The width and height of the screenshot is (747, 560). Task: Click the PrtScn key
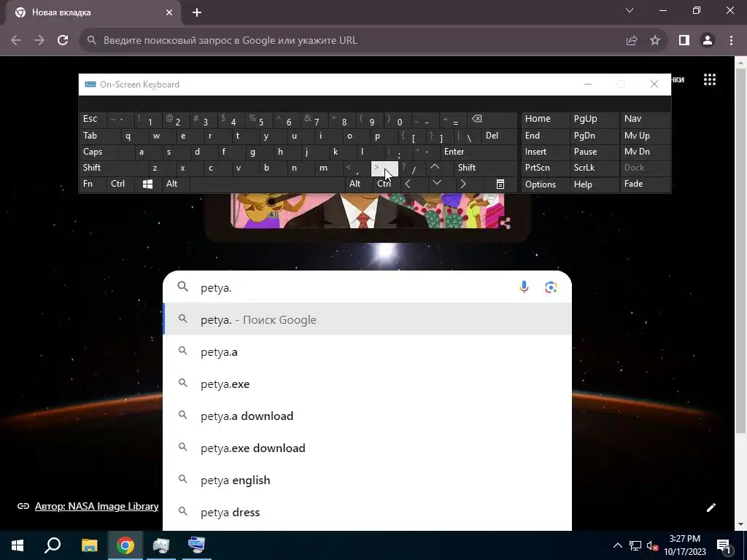544,168
